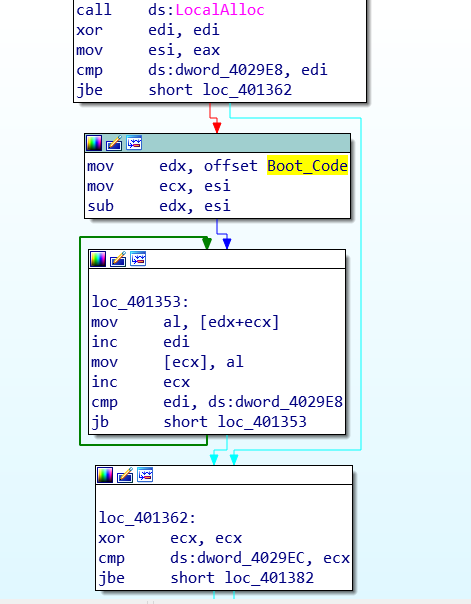Viewport: 471px width, 604px height.
Task: Click the color icon on the Boot_Code block
Action: pos(94,143)
